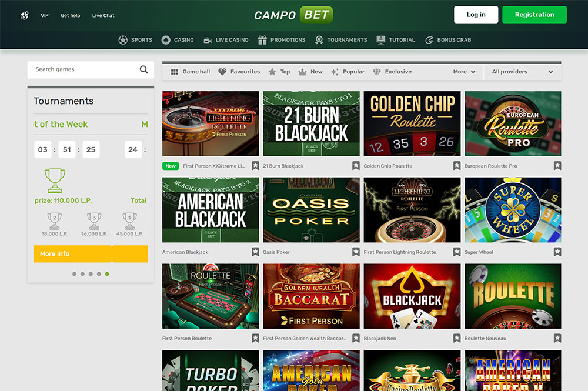Screen dimensions: 588x391
Task: Open the Roulette Nouveau thumbnail
Action: coord(513,296)
